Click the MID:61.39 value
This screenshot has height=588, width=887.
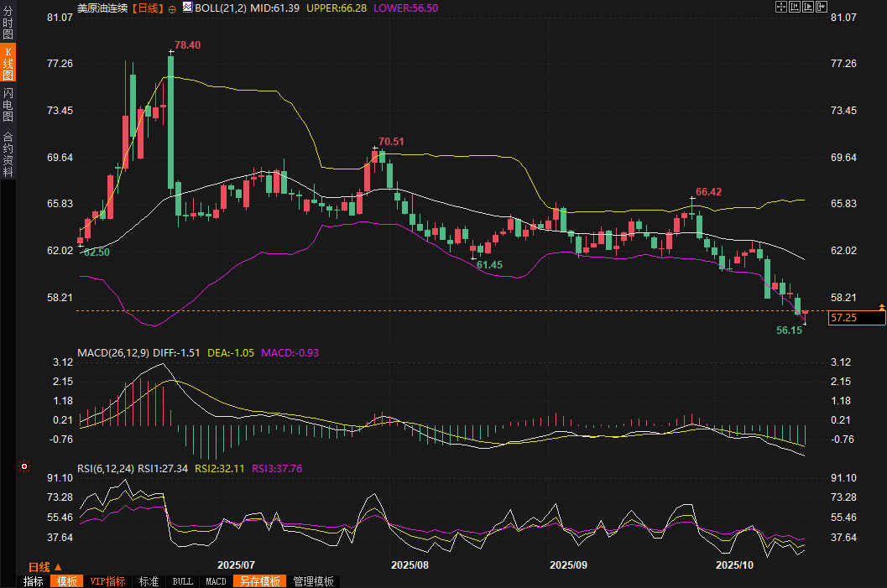click(275, 8)
